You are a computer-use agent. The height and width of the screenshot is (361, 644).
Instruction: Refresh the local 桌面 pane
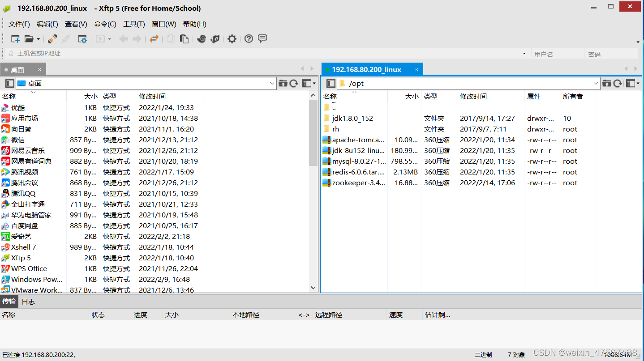(x=294, y=83)
